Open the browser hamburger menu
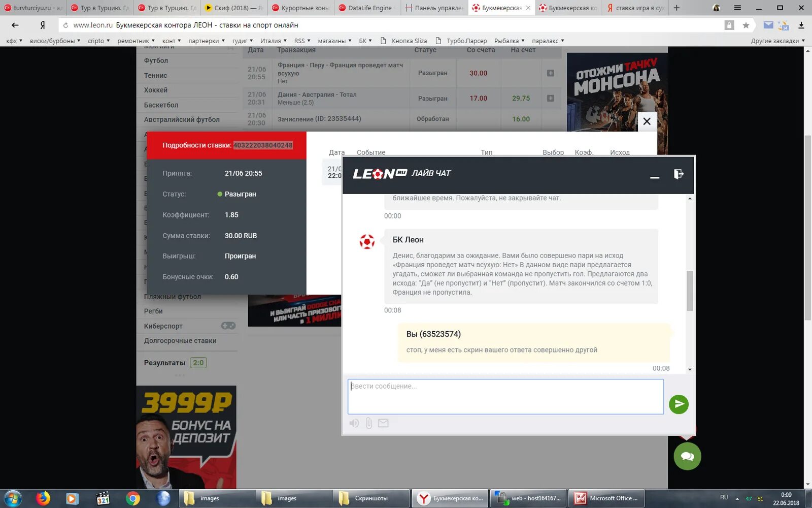The height and width of the screenshot is (508, 812). (x=737, y=8)
